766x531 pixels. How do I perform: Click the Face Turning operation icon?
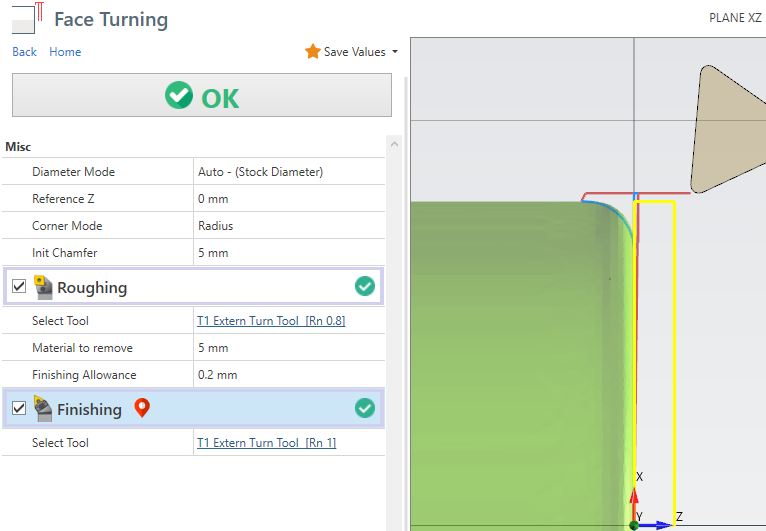pyautogui.click(x=28, y=18)
